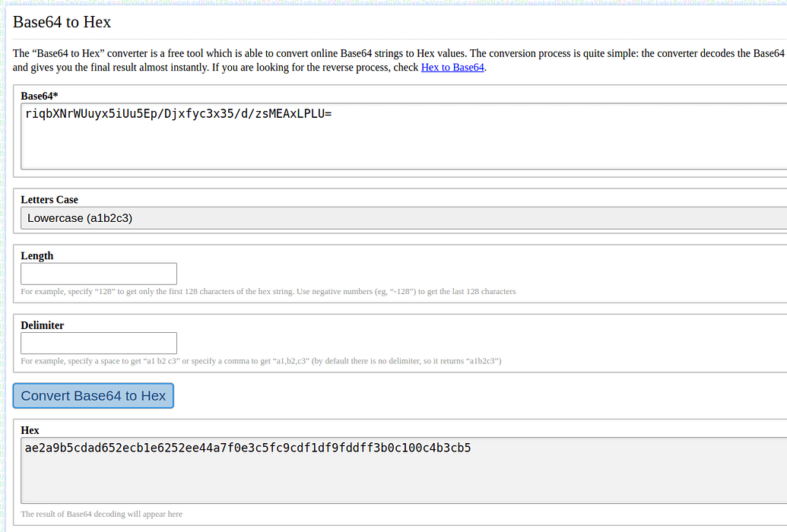Screen dimensions: 787x532
Task: Click the Base64 string starting with riqbXNrW
Action: tap(179, 114)
